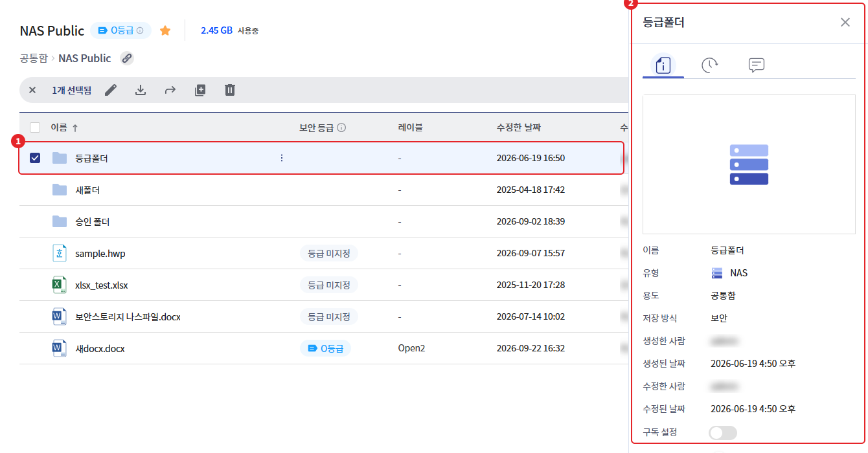The width and height of the screenshot is (868, 453).
Task: Click the Open2 label of 새docx.docx
Action: pos(411,349)
